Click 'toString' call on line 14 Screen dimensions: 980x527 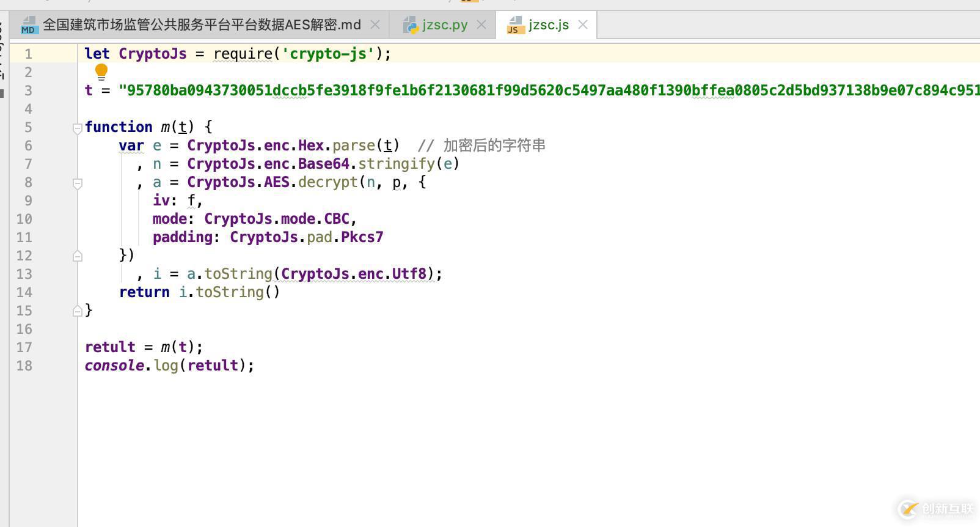(230, 293)
